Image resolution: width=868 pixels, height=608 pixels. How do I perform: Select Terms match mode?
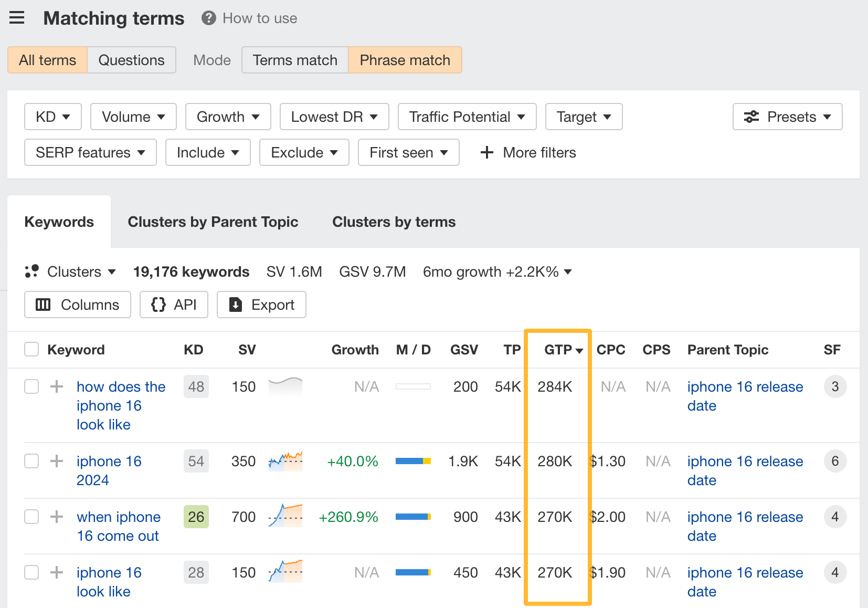(295, 60)
